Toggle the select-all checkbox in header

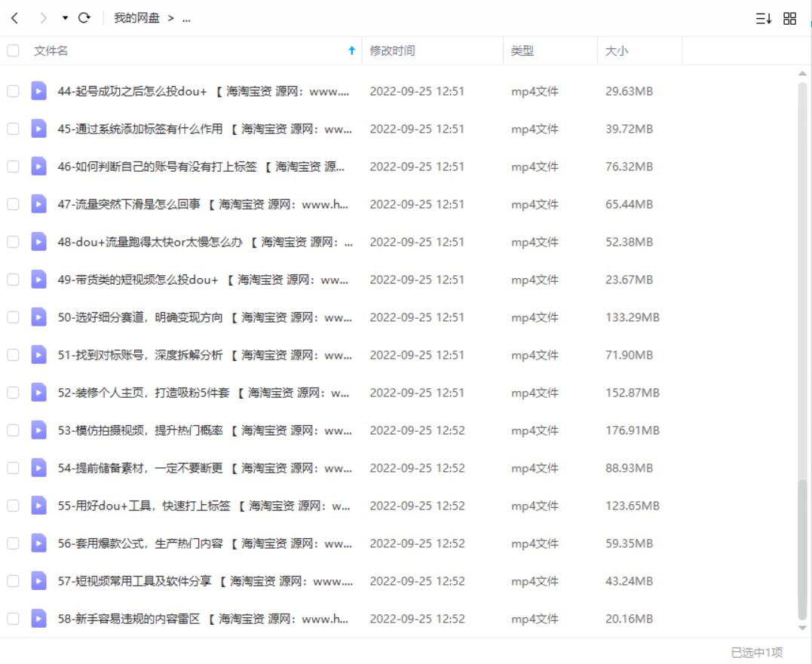pos(13,50)
